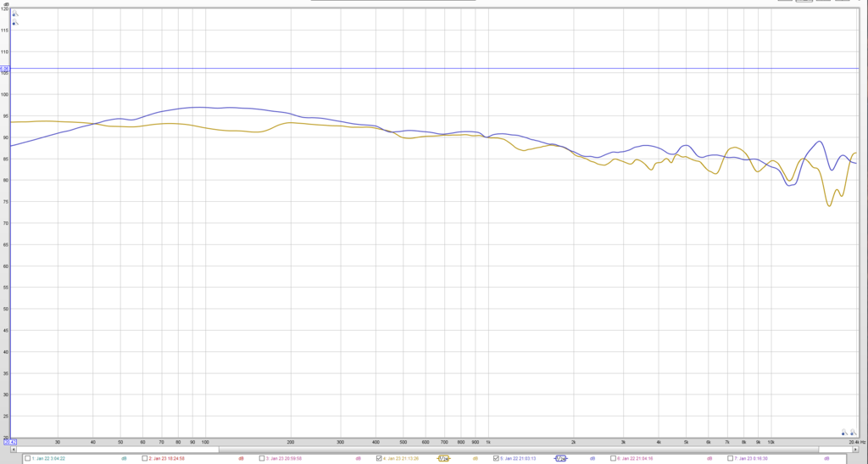
Task: Click the horizontal scrollbar left arrow
Action: pos(14,450)
